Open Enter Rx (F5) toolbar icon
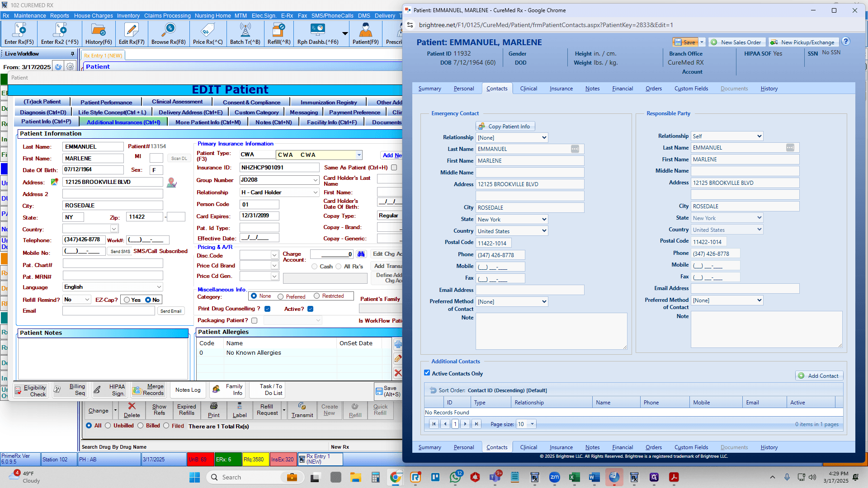 [19, 34]
